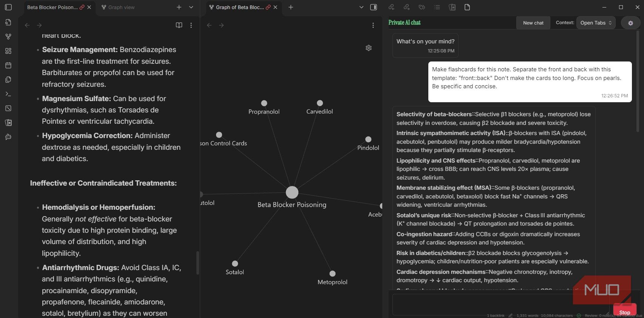Viewport: 644px width, 318px height.
Task: Click the note pane vertical scrollbar
Action: pos(198,263)
